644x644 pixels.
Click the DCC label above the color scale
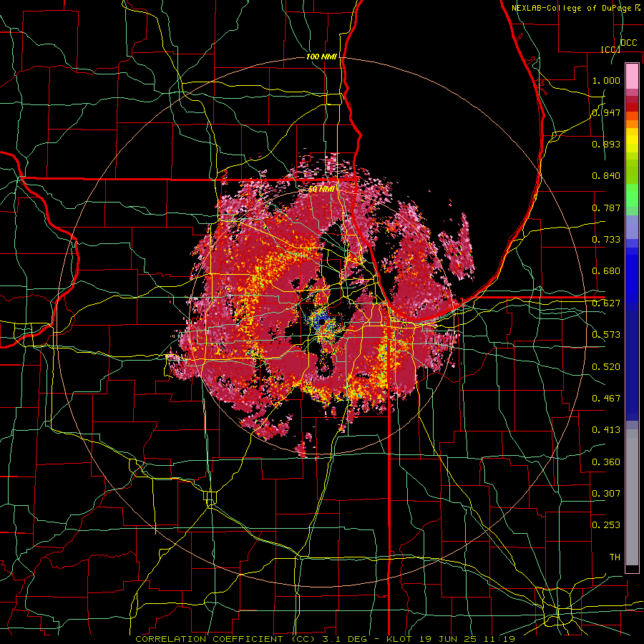[628, 43]
